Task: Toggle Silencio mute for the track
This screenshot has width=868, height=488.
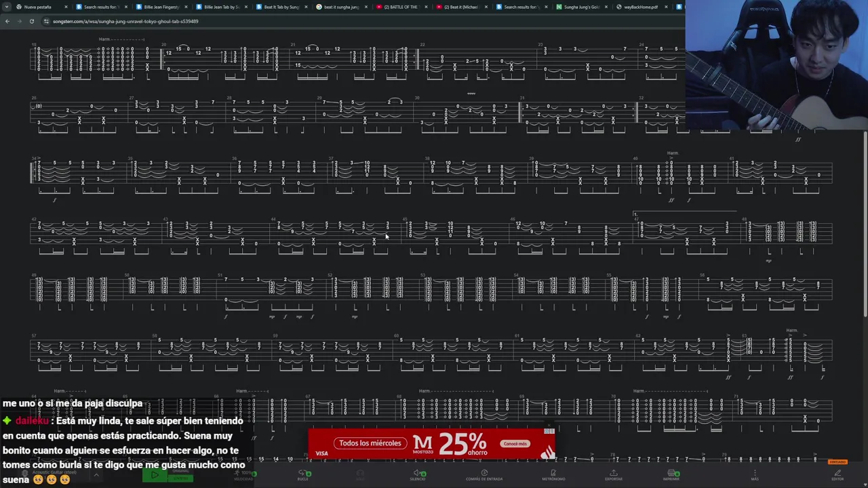Action: coord(418,475)
